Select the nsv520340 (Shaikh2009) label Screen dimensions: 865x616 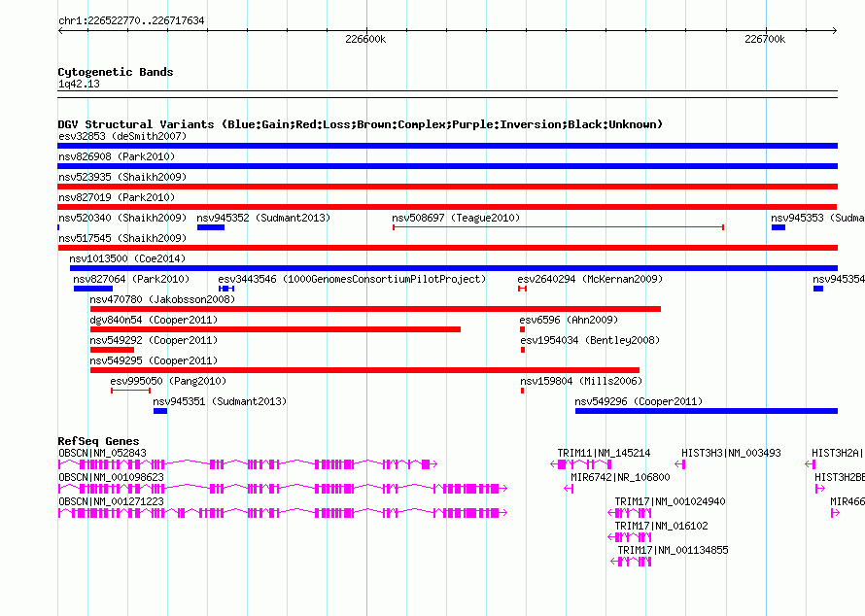click(122, 218)
